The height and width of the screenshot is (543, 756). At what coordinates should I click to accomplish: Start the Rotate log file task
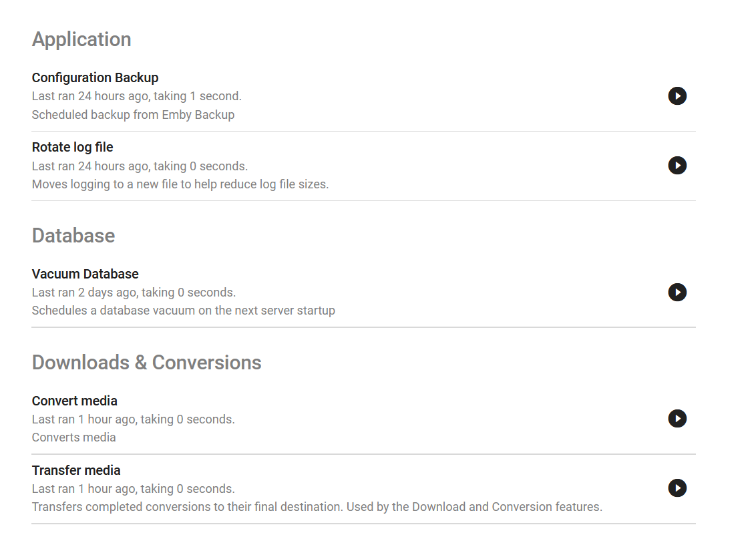(677, 166)
